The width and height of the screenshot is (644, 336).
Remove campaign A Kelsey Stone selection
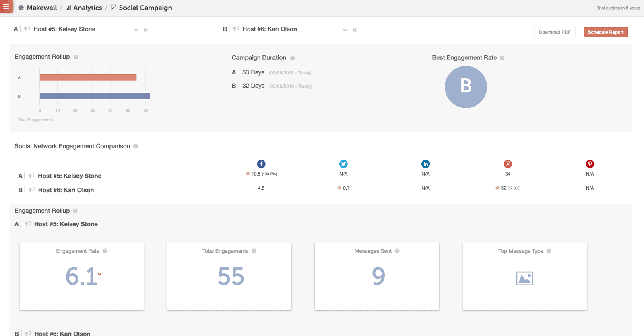pyautogui.click(x=146, y=30)
